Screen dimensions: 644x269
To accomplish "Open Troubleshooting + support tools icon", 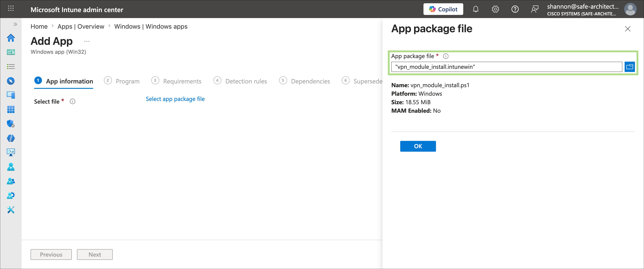I will [11, 210].
